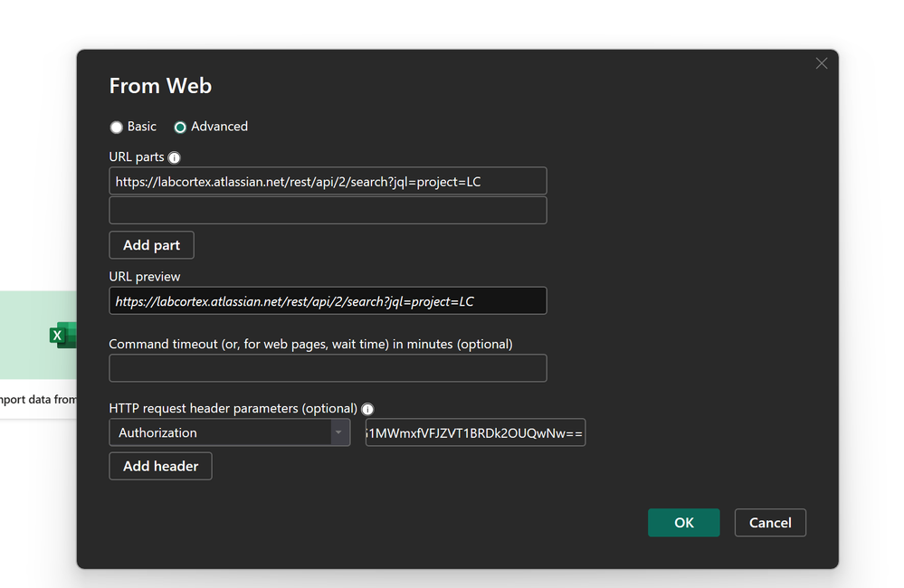Focus the command timeout input box
The width and height of the screenshot is (904, 588).
click(328, 368)
